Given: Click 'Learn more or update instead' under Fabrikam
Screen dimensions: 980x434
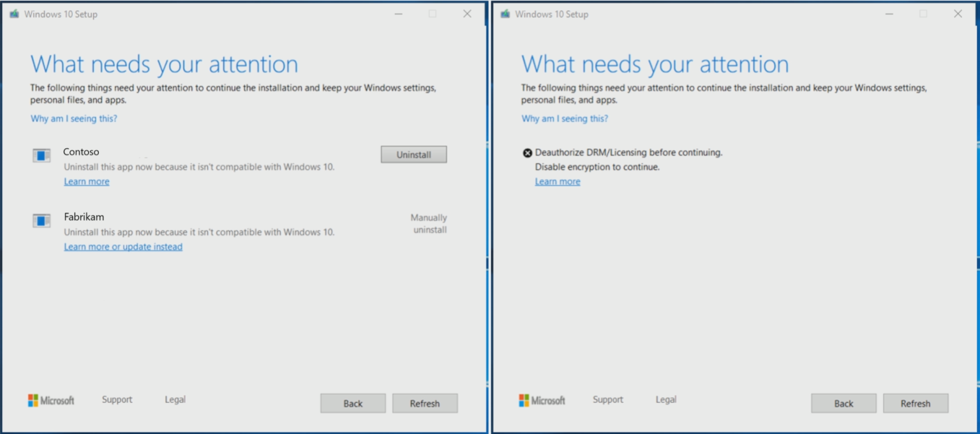Looking at the screenshot, I should pos(123,246).
